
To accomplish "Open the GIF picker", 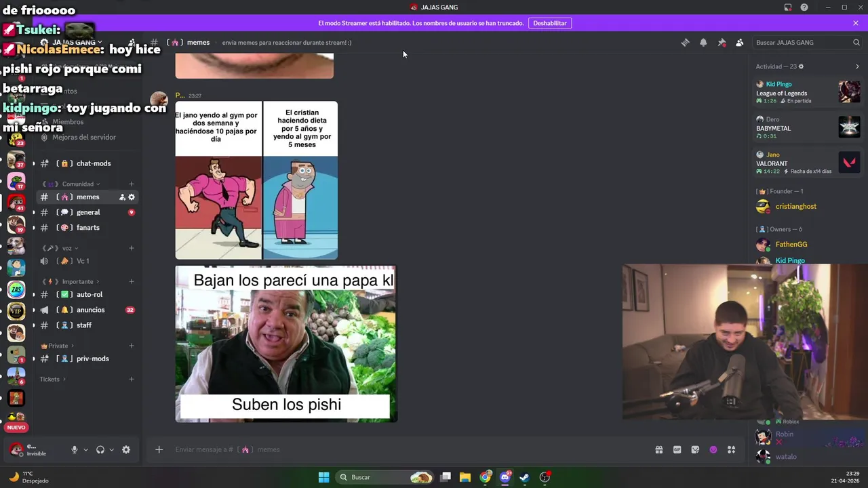I will pyautogui.click(x=677, y=449).
